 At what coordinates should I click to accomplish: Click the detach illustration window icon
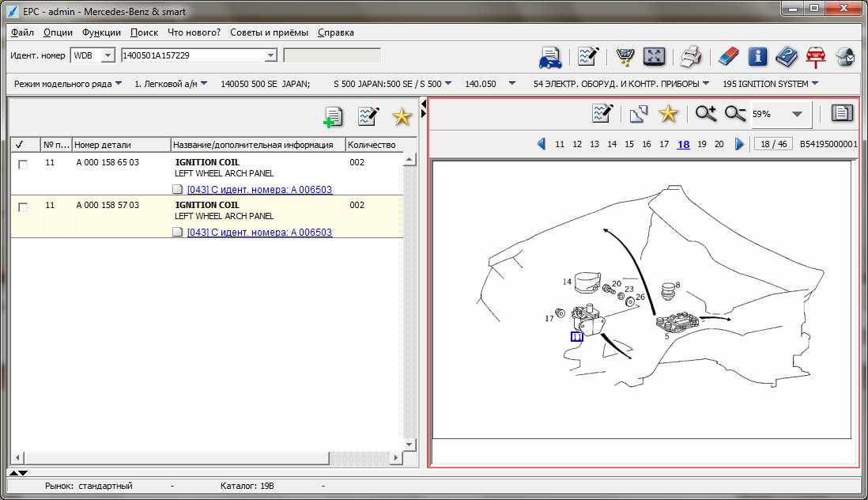pyautogui.click(x=639, y=113)
